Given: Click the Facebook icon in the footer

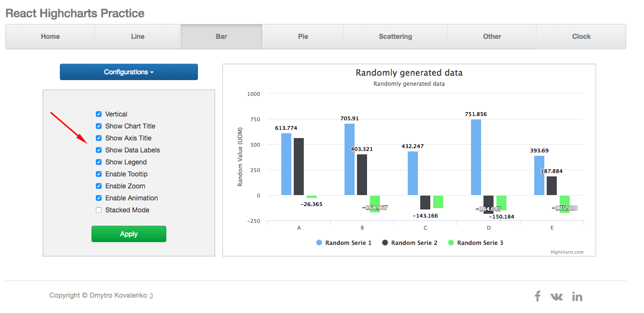Looking at the screenshot, I should (537, 296).
